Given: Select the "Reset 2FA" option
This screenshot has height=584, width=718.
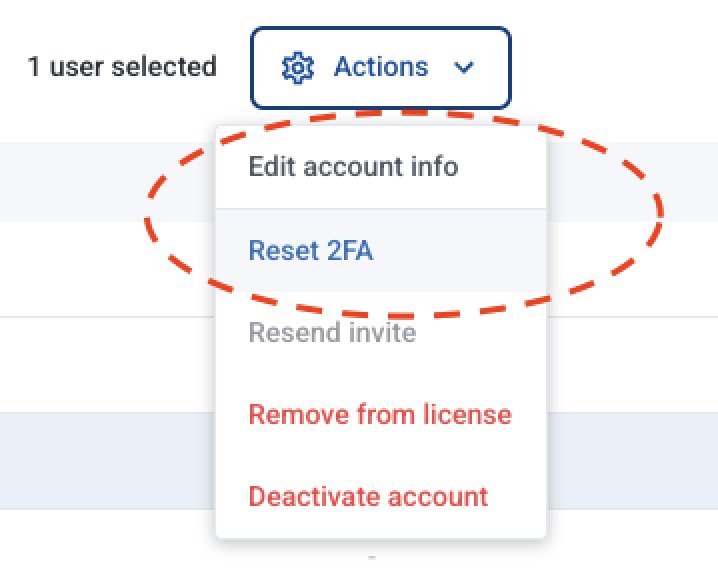Looking at the screenshot, I should (x=310, y=250).
